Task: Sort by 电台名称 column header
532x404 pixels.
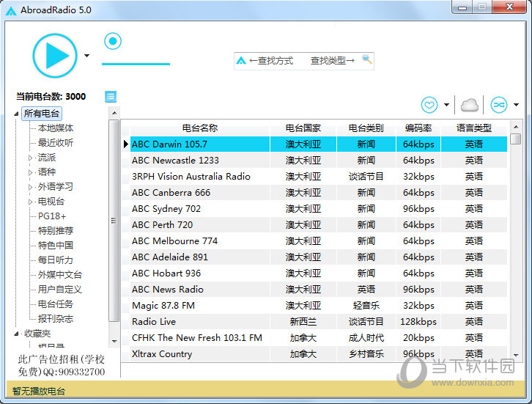Action: tap(200, 128)
